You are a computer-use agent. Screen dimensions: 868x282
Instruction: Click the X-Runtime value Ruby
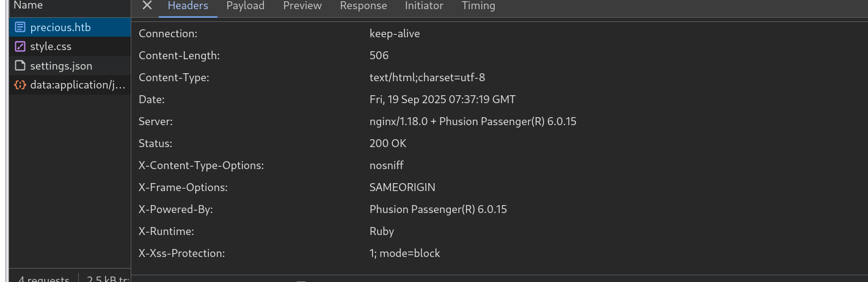coord(382,231)
